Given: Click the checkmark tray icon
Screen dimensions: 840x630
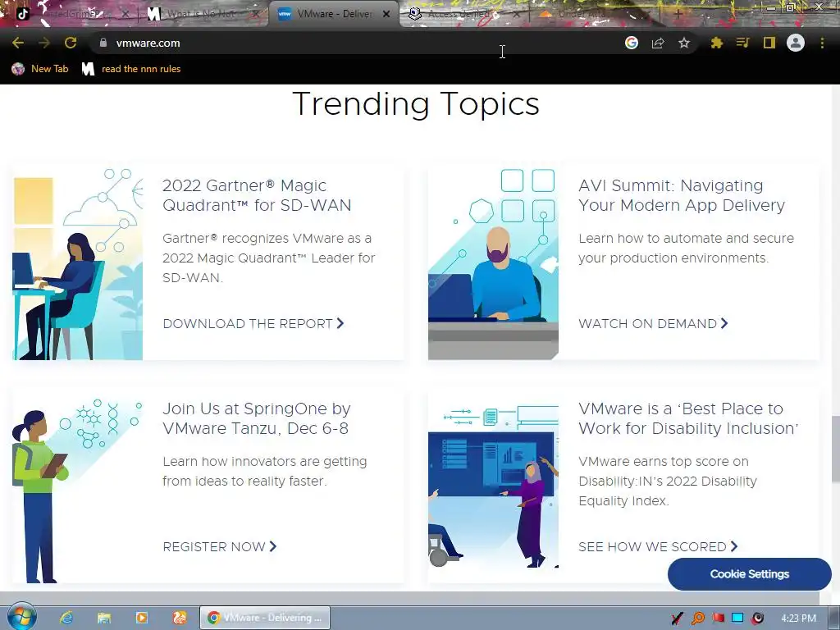Looking at the screenshot, I should [x=677, y=619].
